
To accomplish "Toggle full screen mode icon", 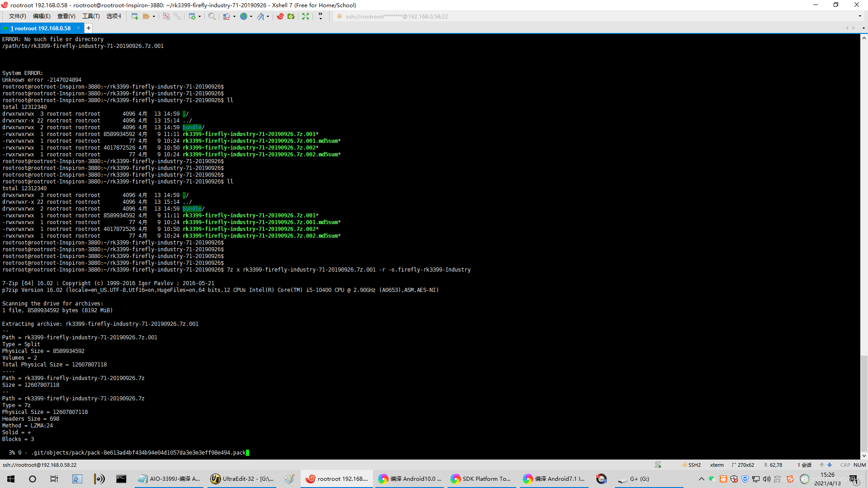I will 306,16.
